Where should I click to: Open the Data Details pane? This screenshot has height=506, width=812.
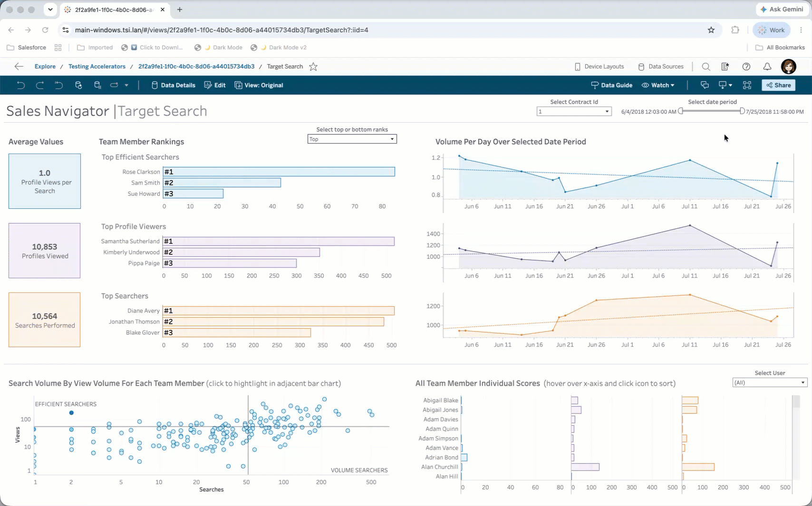point(173,85)
